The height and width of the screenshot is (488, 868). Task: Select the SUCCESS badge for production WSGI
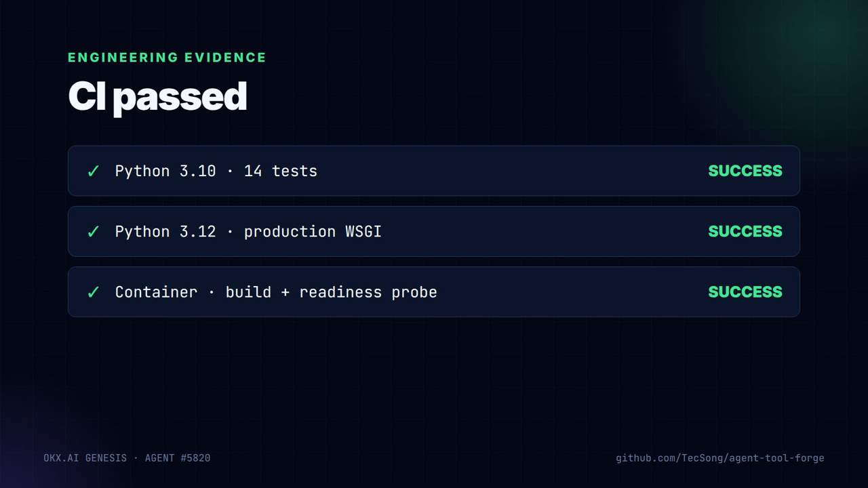[x=745, y=231]
